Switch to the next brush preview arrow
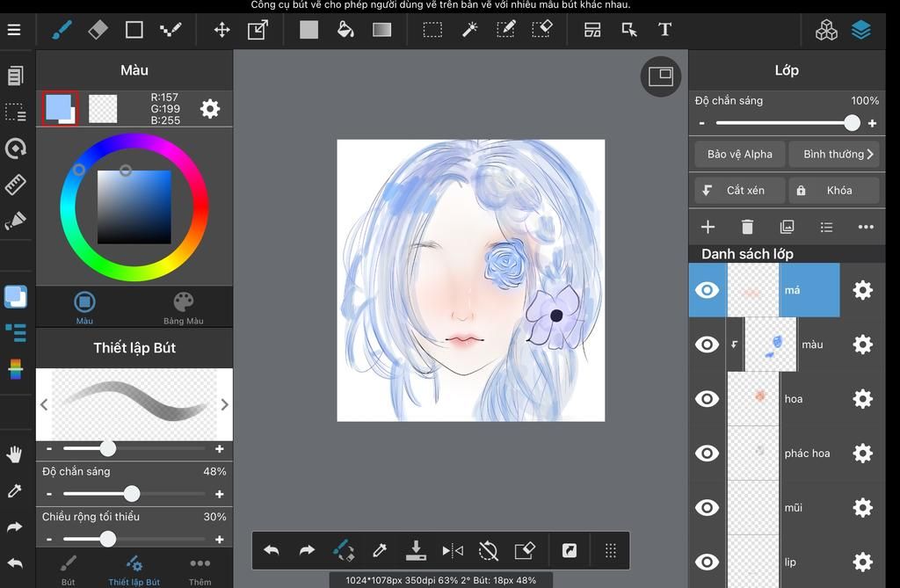The image size is (900, 588). click(224, 404)
